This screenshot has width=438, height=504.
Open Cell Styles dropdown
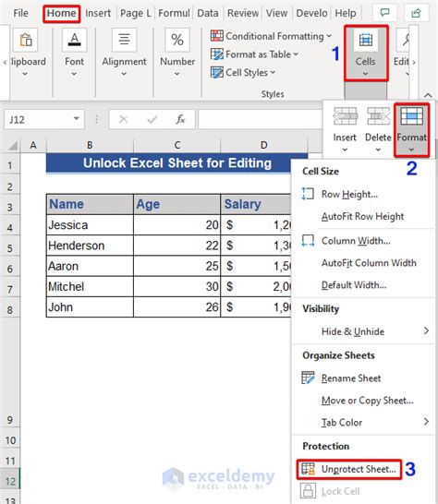point(243,72)
